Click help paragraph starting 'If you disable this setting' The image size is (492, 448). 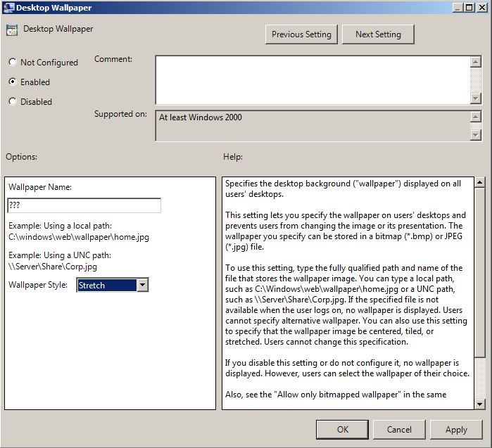pos(347,368)
